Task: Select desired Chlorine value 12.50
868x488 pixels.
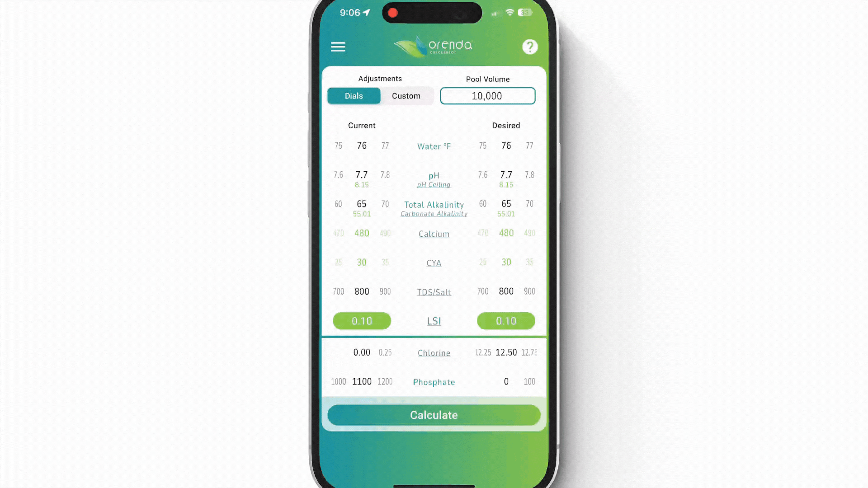Action: [506, 352]
